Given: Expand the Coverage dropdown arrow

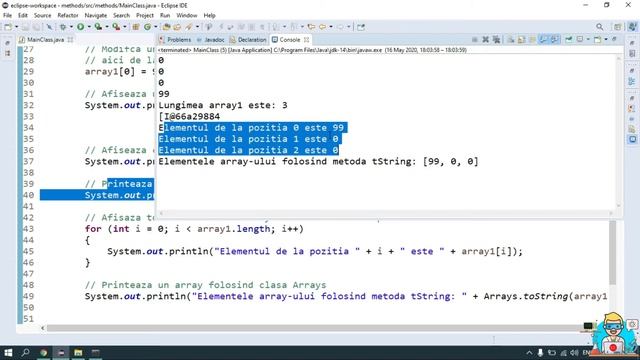Looking at the screenshot, I should (107, 27).
